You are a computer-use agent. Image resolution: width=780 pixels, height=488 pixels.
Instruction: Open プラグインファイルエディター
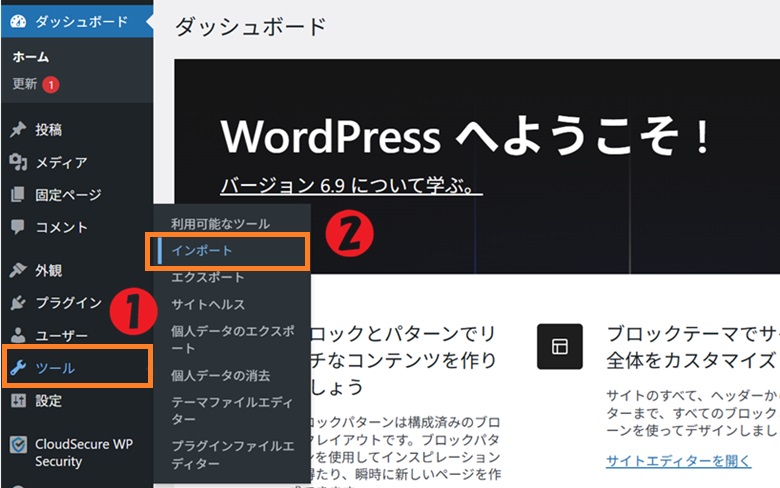pos(233,455)
